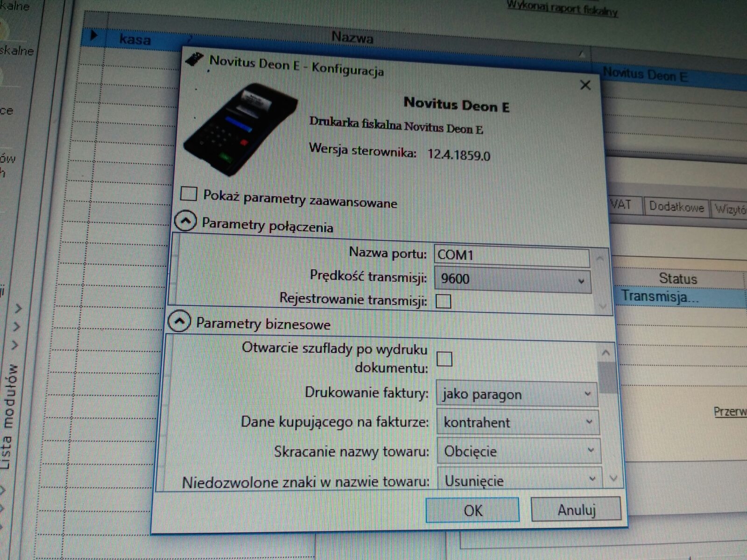Click the 'Przerw' link in background window
747x560 pixels.
(x=730, y=412)
